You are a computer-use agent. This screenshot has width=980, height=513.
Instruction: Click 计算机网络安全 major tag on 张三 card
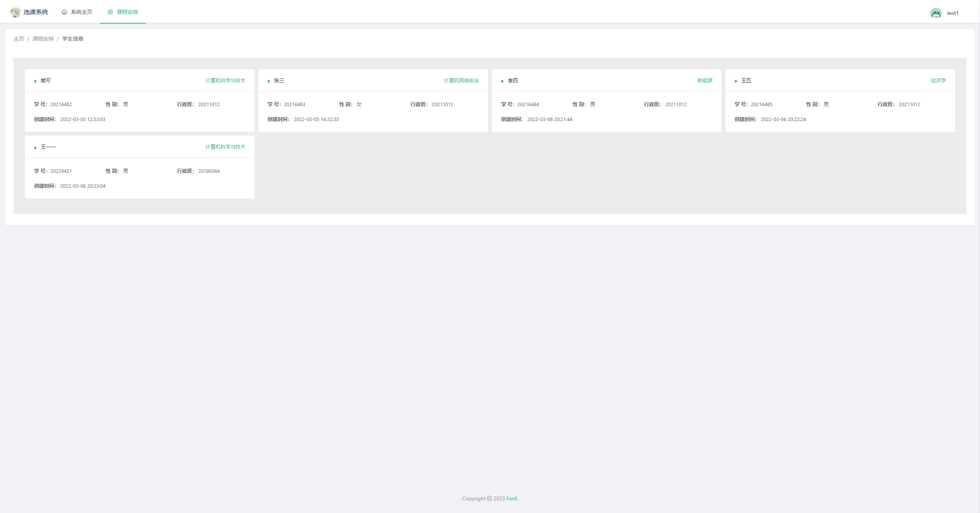tap(461, 80)
